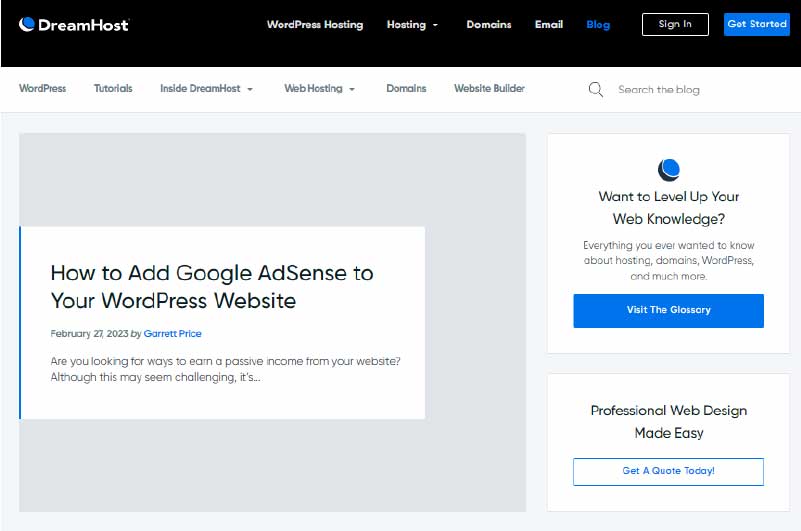Image resolution: width=801 pixels, height=531 pixels.
Task: Click the Get Started button
Action: coord(757,24)
